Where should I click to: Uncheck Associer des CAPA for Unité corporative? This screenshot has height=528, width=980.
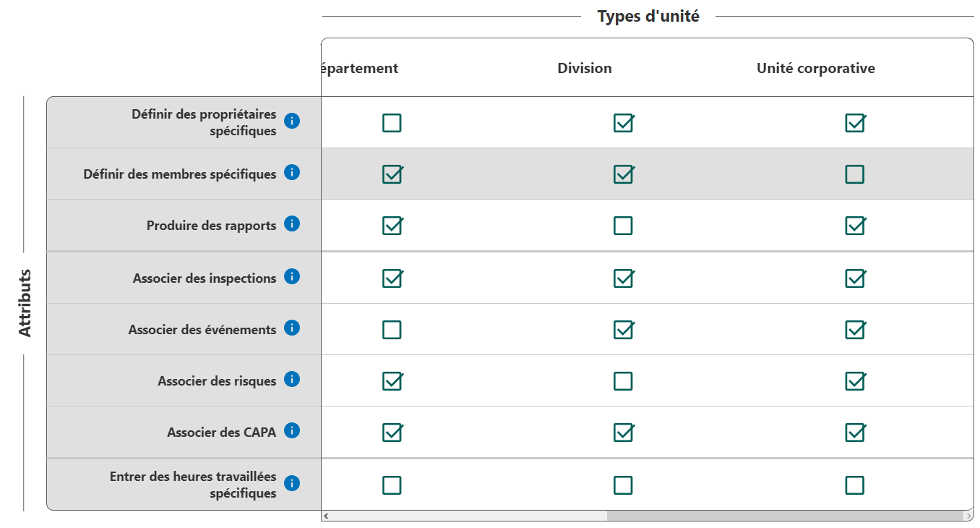[854, 433]
